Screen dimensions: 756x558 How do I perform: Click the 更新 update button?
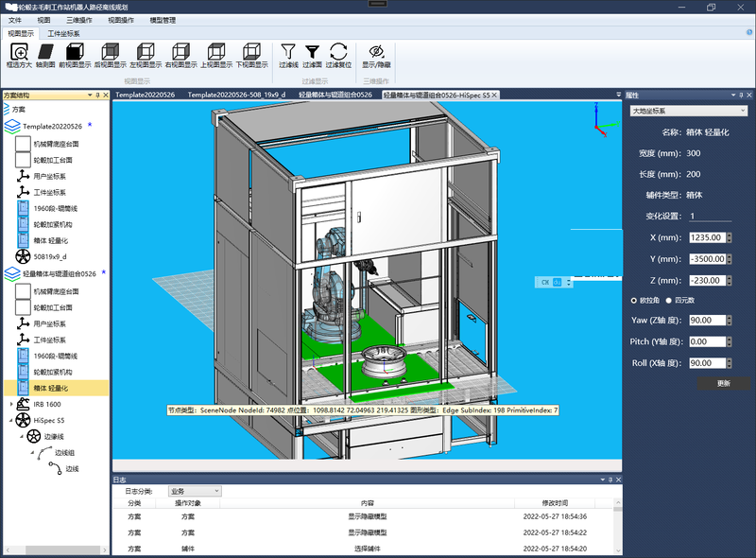click(x=723, y=383)
